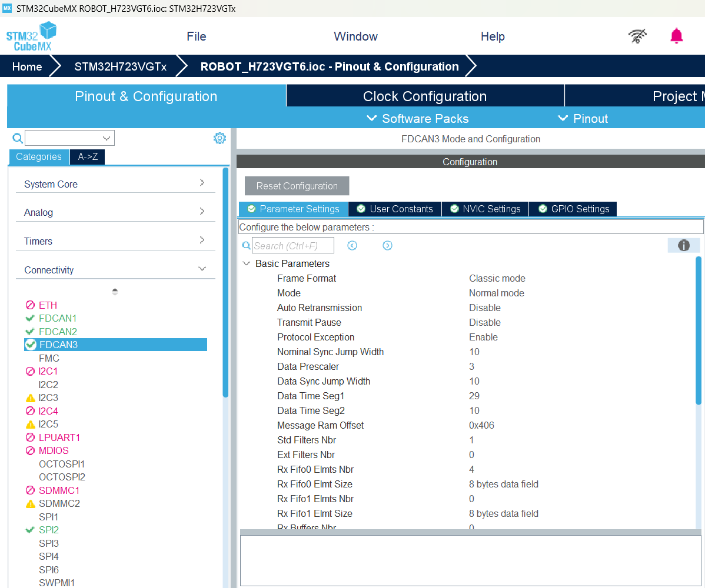The width and height of the screenshot is (705, 588).
Task: Click the parameters list vertical scrollbar
Action: (699, 330)
